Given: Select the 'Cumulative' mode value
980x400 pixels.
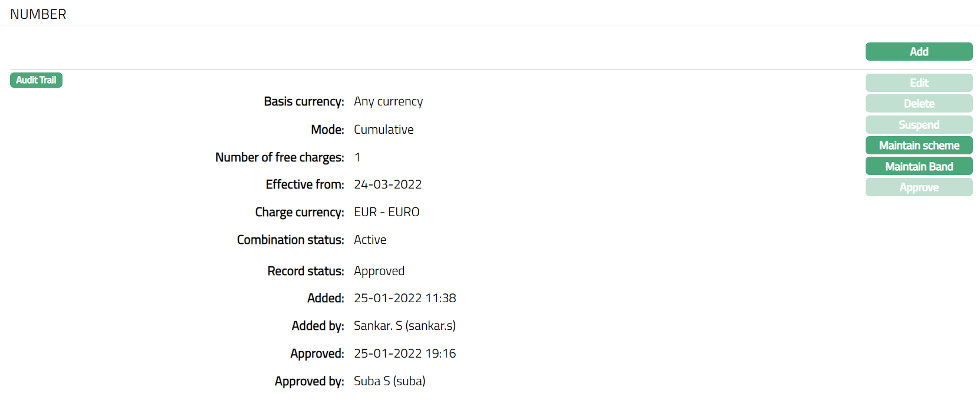Looking at the screenshot, I should [x=383, y=130].
